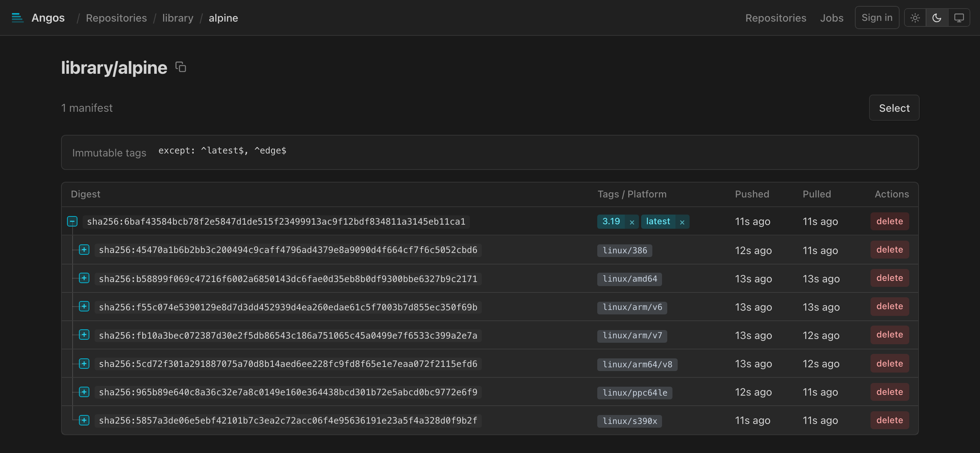Image resolution: width=980 pixels, height=453 pixels.
Task: Switch to system theme monitor icon
Action: [959, 18]
